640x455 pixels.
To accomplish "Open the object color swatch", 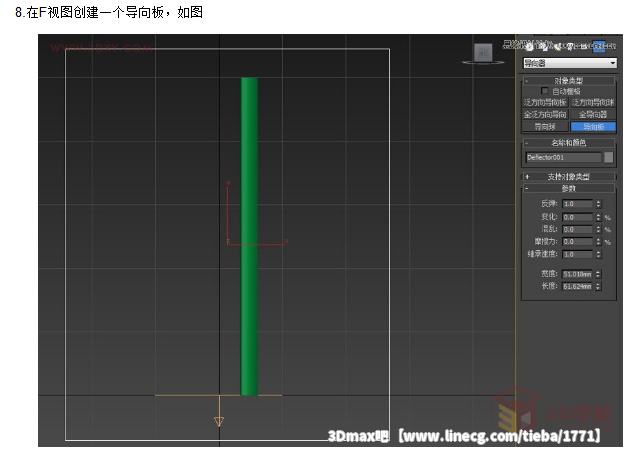I will (x=609, y=157).
